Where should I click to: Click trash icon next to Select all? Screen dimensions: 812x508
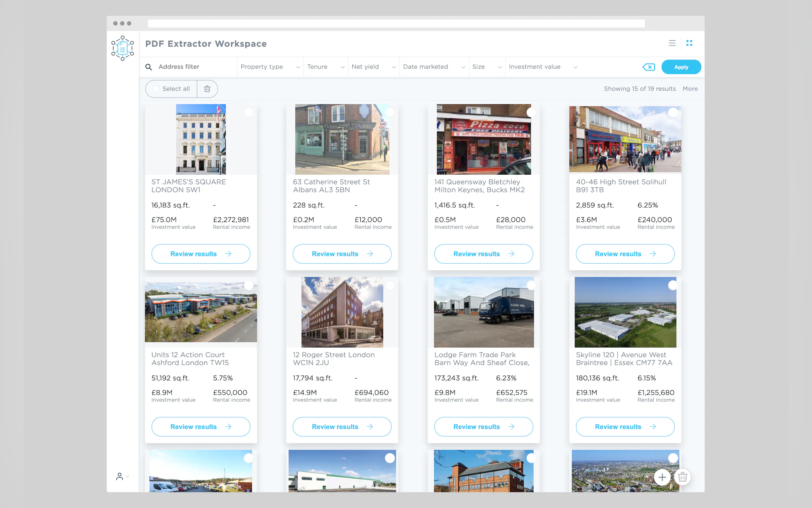207,89
